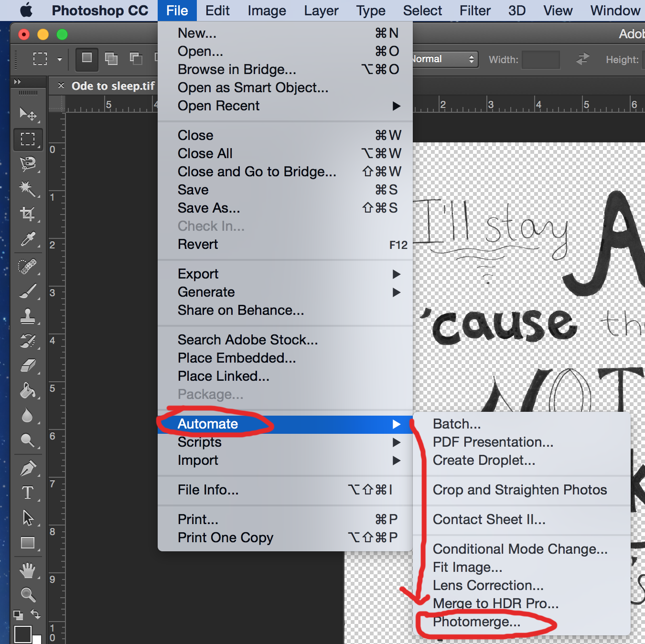Click the foreground color swatch
This screenshot has width=645, height=644.
[22, 634]
